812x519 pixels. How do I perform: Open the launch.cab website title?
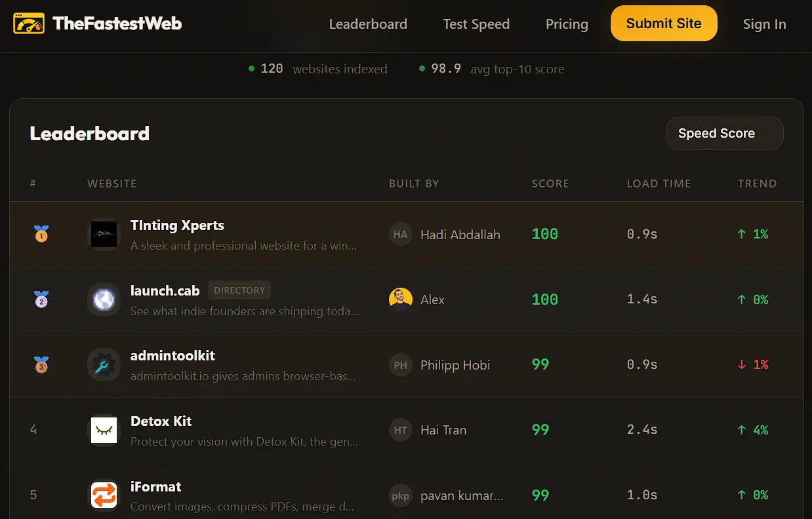[x=165, y=290]
